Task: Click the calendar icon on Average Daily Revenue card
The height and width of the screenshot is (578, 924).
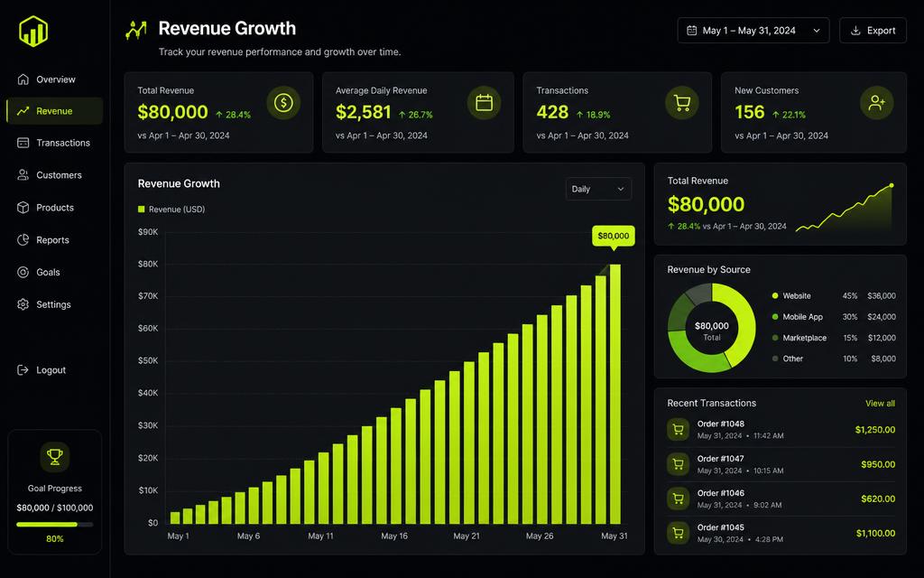Action: tap(484, 103)
